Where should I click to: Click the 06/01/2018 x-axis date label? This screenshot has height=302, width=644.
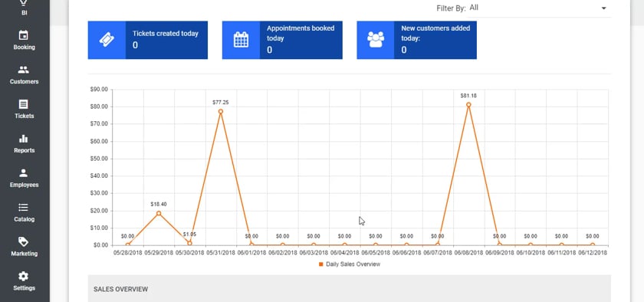251,253
